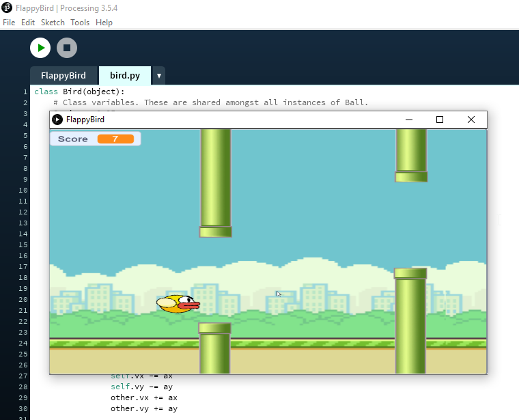Viewport: 519px width, 420px height.
Task: Click the yellow bird sprite
Action: pos(178,303)
